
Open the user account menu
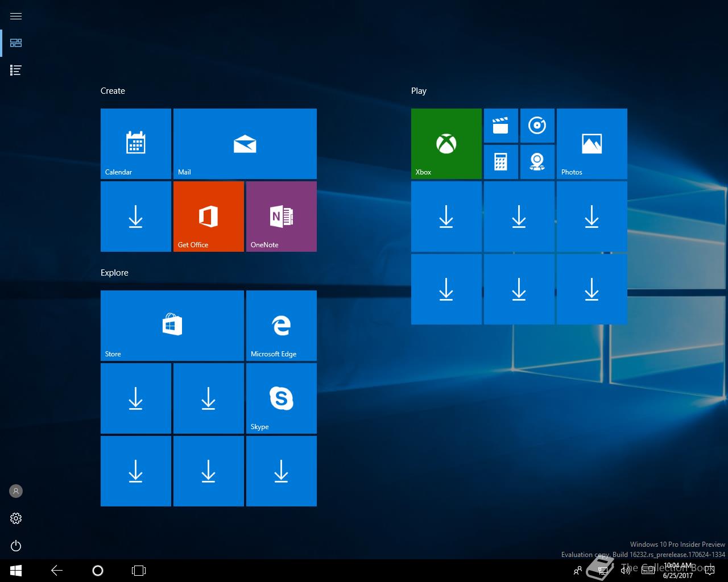coord(16,491)
